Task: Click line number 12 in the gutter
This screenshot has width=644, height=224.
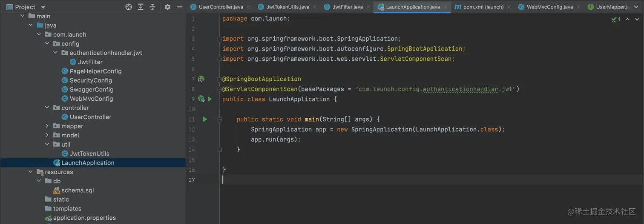Action: 192,130
